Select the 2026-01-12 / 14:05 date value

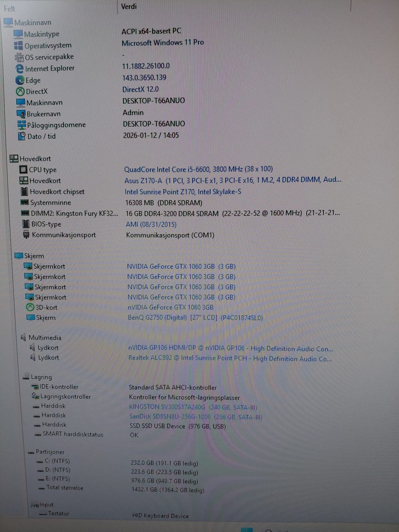[151, 135]
